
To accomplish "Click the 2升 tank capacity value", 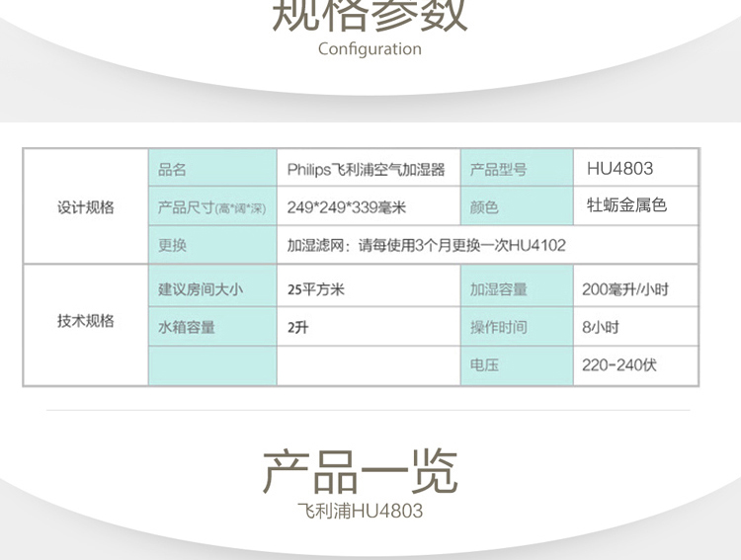I will (297, 327).
